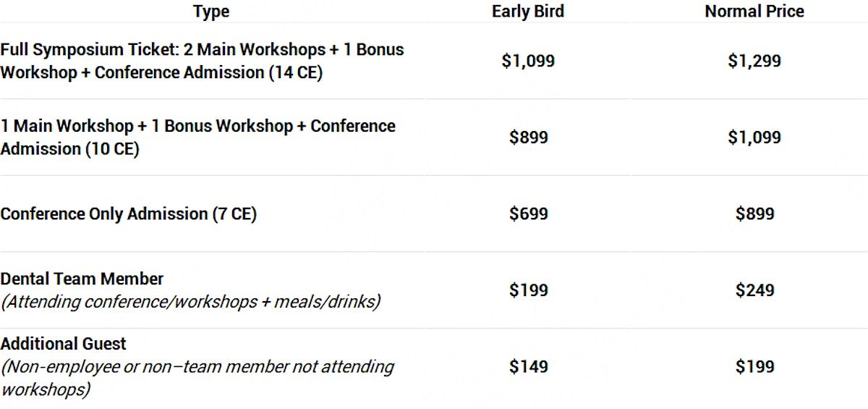This screenshot has height=409, width=868.
Task: Click the $1,299 Normal Price value
Action: (754, 61)
